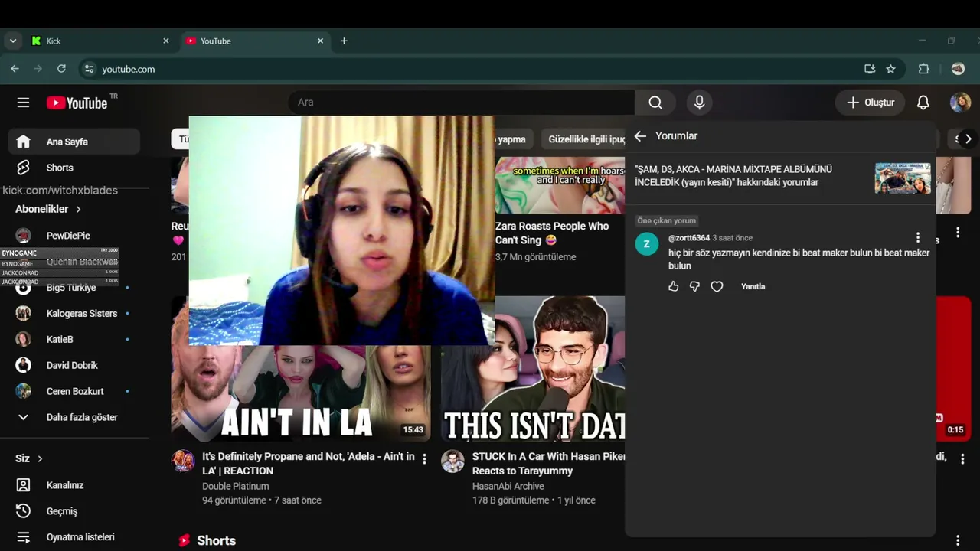
Task: Navigate back in the browser
Action: pos(15,69)
